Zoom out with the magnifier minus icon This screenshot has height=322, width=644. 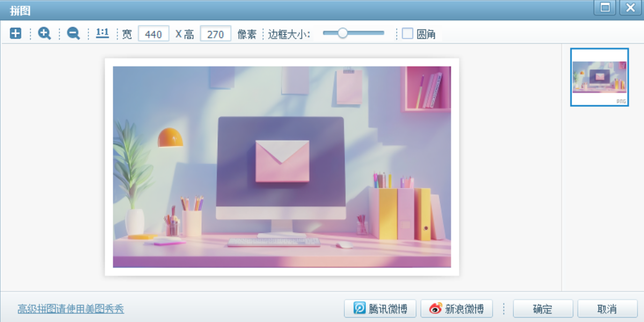pyautogui.click(x=73, y=34)
